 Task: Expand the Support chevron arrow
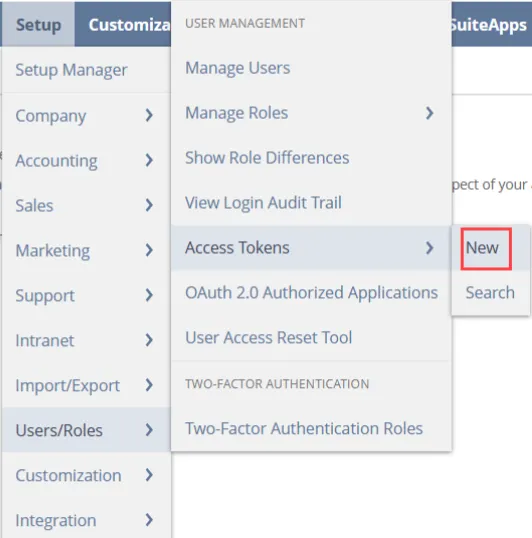pyautogui.click(x=149, y=295)
